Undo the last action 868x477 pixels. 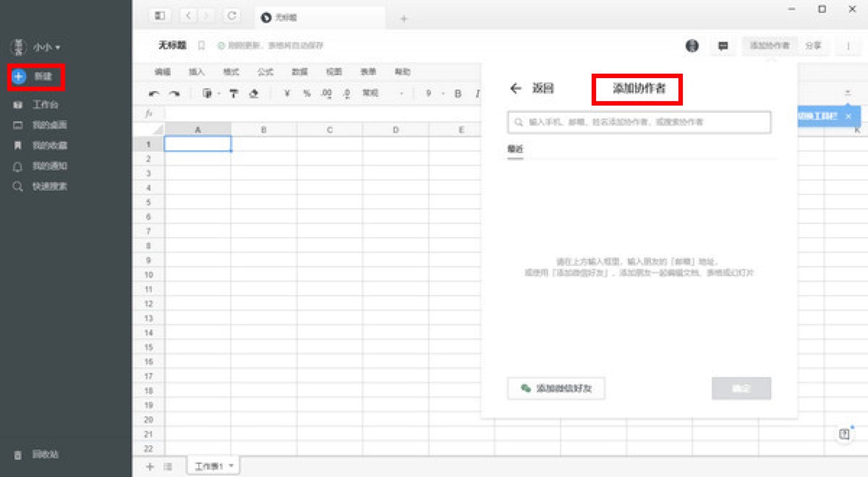(x=154, y=93)
